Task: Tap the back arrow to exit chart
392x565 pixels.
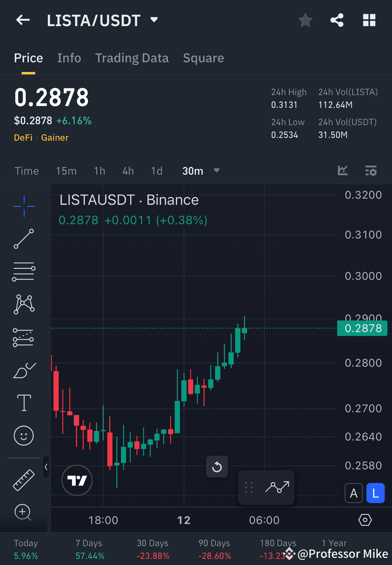Action: pos(23,20)
